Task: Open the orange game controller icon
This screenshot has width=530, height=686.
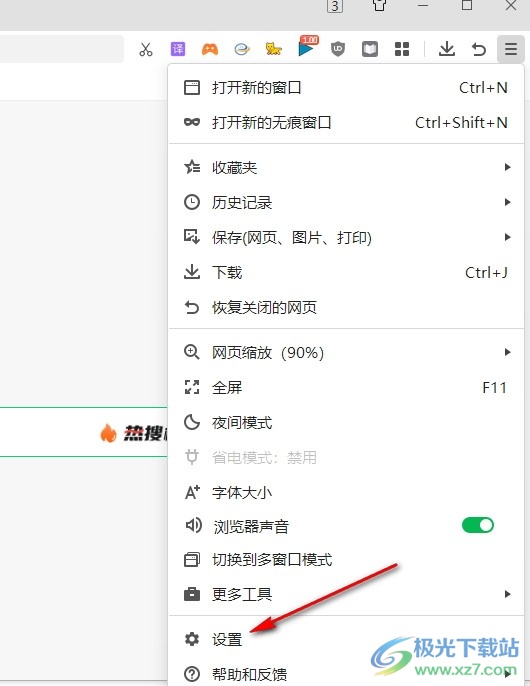Action: click(210, 49)
